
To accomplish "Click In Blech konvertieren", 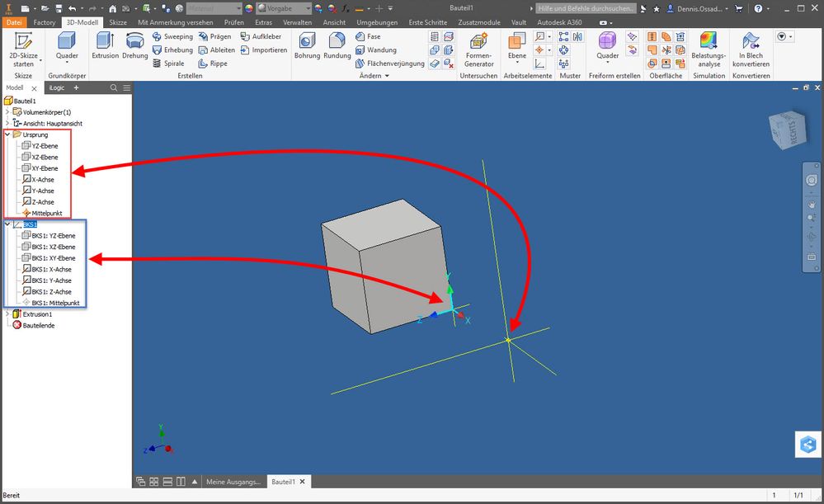I will [751, 49].
